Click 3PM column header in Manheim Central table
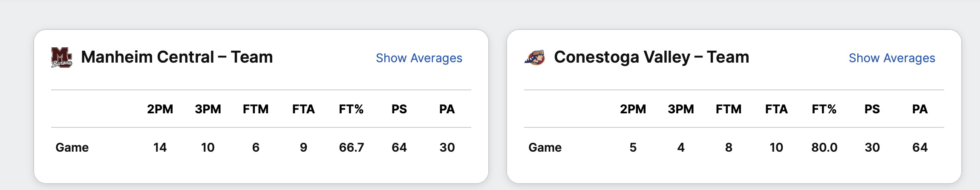 pos(208,109)
